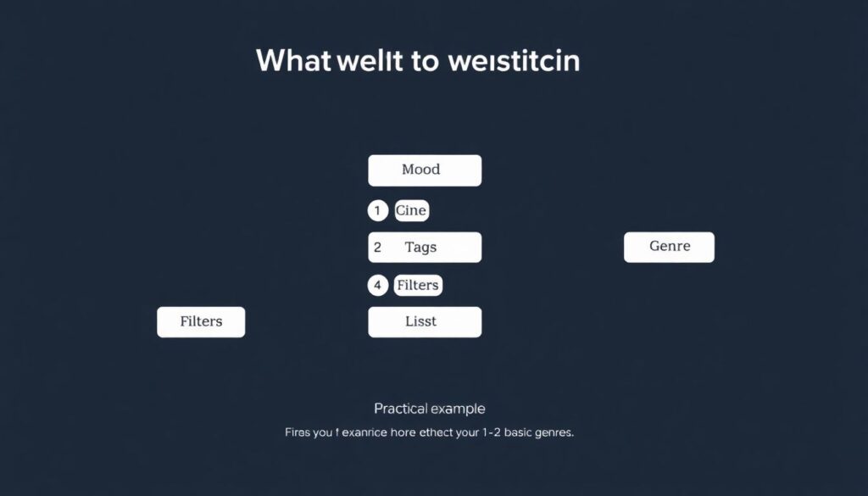Click the word "Practical" in the subheading
Viewport: 868px width, 496px height.
click(x=401, y=409)
